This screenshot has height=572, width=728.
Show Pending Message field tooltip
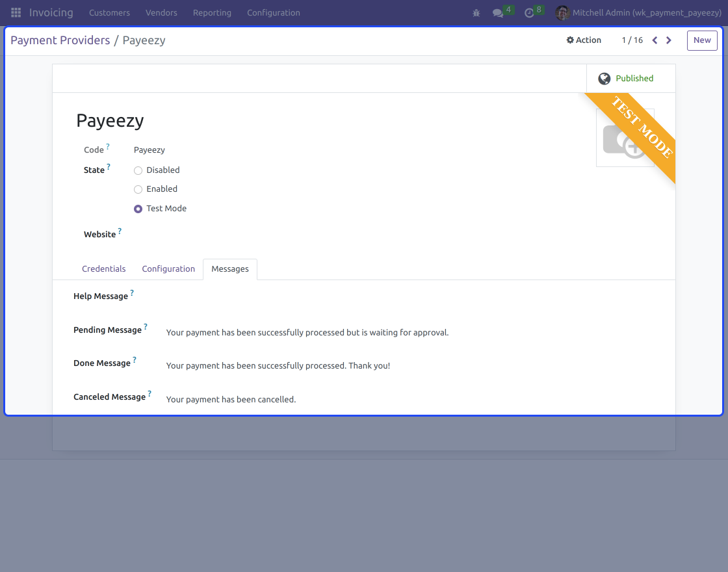click(146, 326)
